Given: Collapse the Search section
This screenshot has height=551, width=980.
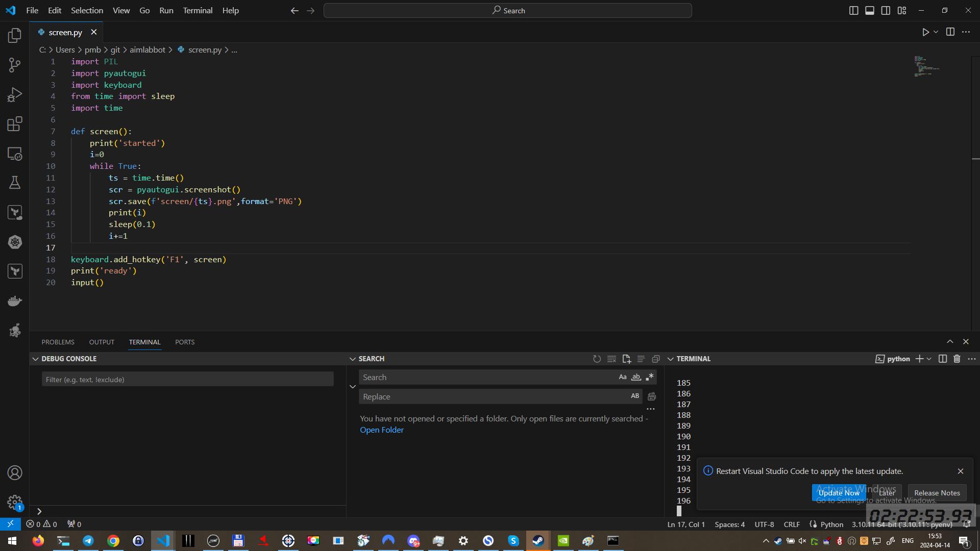Looking at the screenshot, I should click(352, 359).
